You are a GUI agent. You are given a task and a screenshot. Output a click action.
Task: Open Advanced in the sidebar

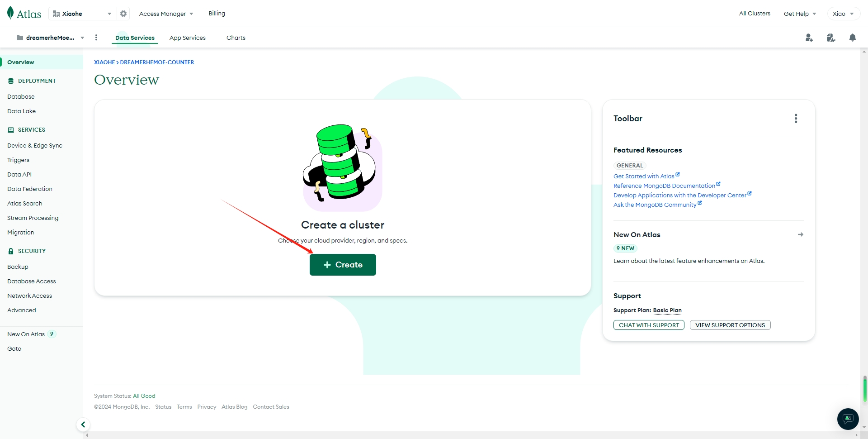tap(22, 310)
